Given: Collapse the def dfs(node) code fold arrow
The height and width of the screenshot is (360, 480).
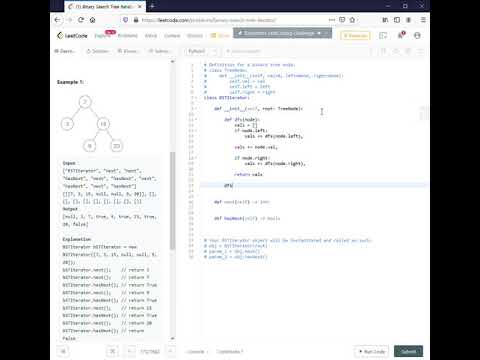Looking at the screenshot, I should [196, 119].
